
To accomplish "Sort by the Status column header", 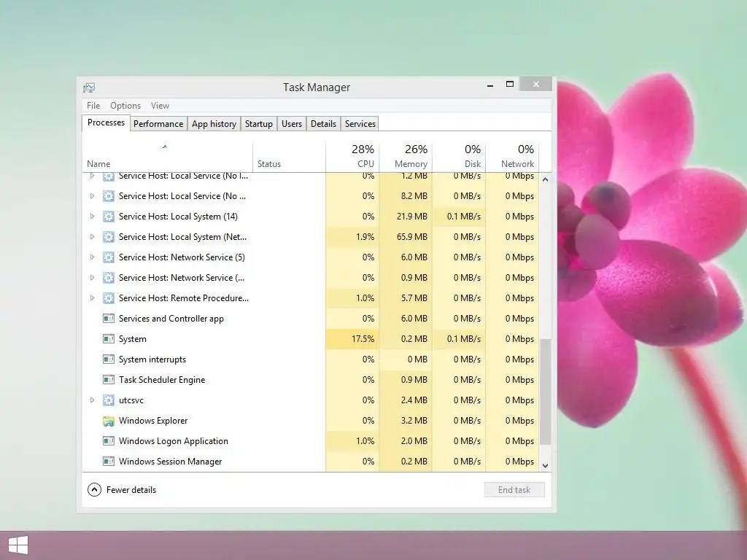I will pos(289,157).
